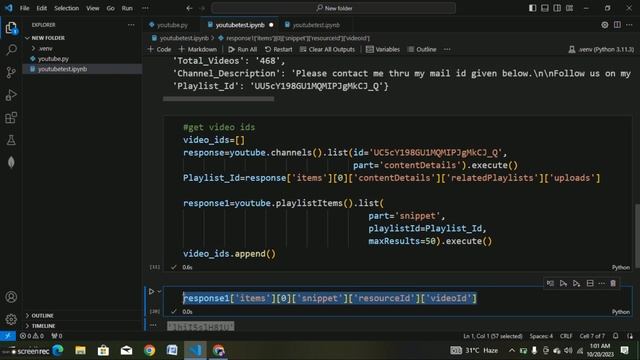Toggle the secondary side bar layout
Image resolution: width=640 pixels, height=360 pixels.
tap(557, 8)
